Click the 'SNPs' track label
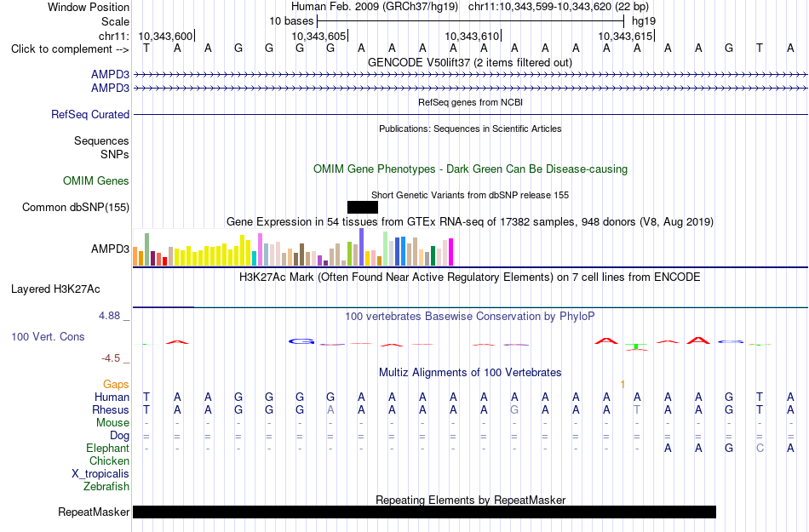 coord(115,154)
